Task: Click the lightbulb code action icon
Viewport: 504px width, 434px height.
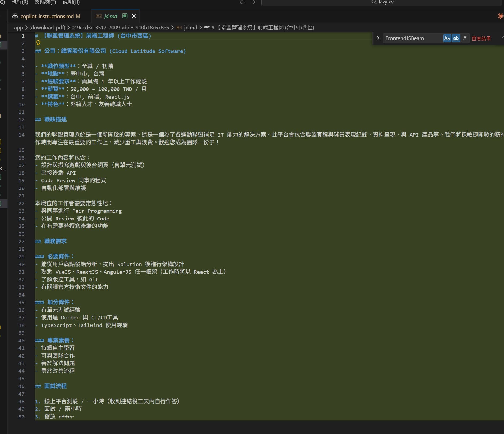Action: click(38, 43)
